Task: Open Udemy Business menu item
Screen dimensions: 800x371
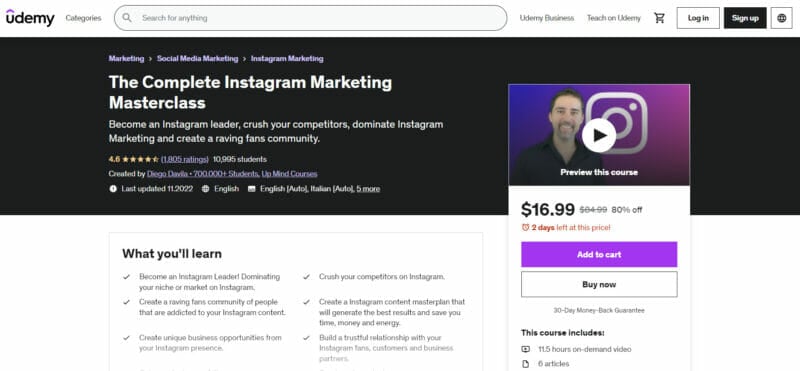Action: click(x=546, y=18)
